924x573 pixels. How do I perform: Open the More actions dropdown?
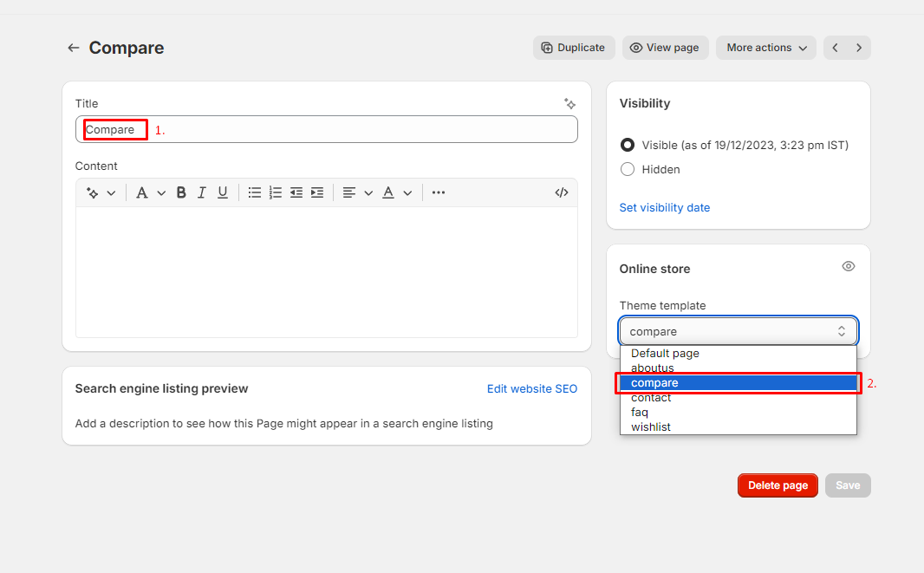(766, 48)
